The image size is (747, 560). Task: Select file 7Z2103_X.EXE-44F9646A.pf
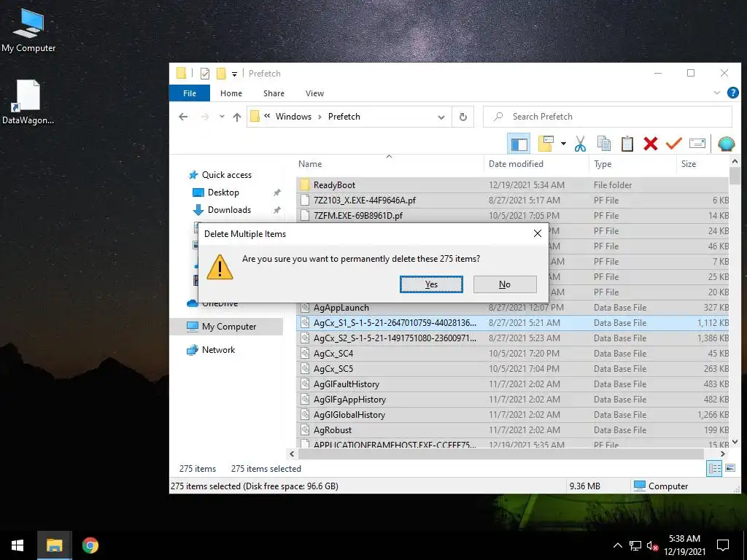513,201
